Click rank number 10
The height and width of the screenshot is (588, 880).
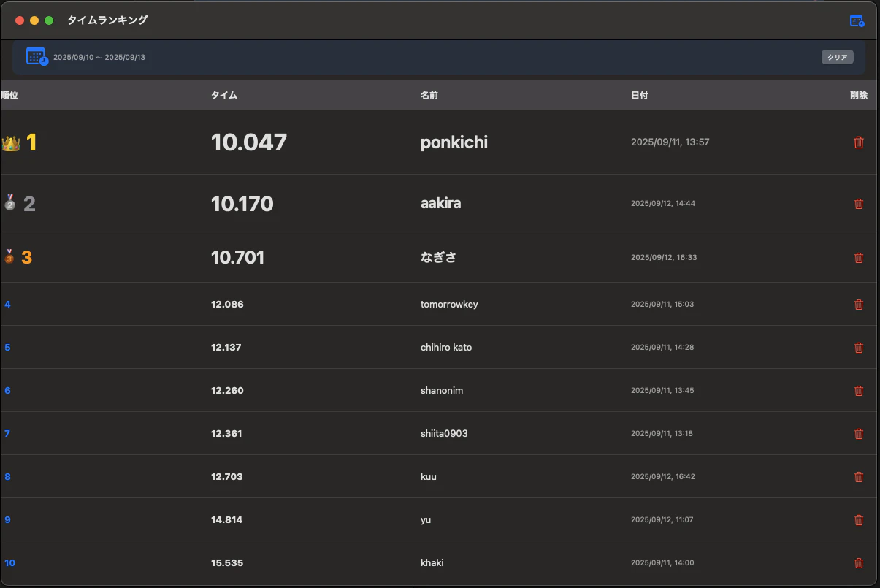pyautogui.click(x=9, y=563)
